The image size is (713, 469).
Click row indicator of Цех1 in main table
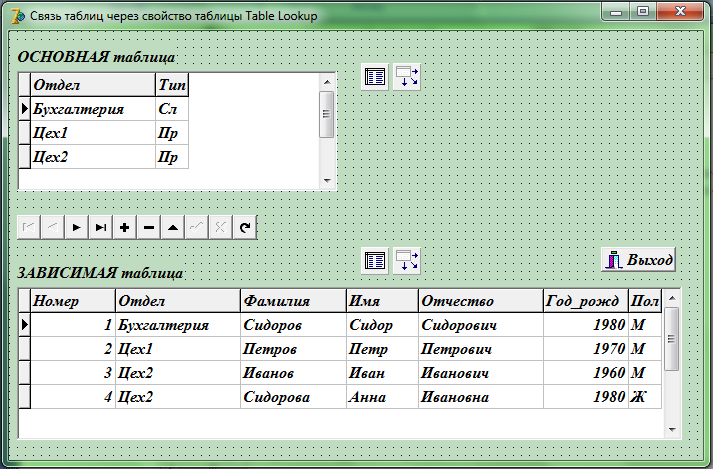25,133
